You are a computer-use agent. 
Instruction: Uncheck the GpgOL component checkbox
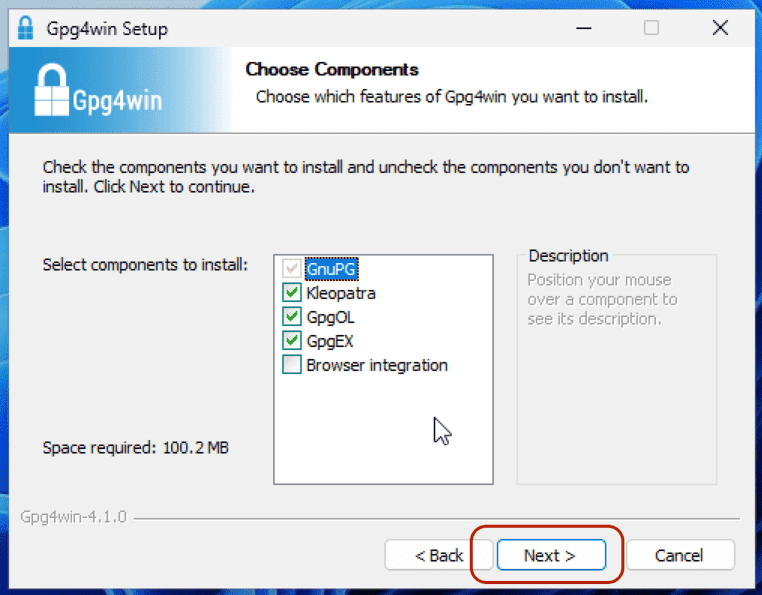292,316
